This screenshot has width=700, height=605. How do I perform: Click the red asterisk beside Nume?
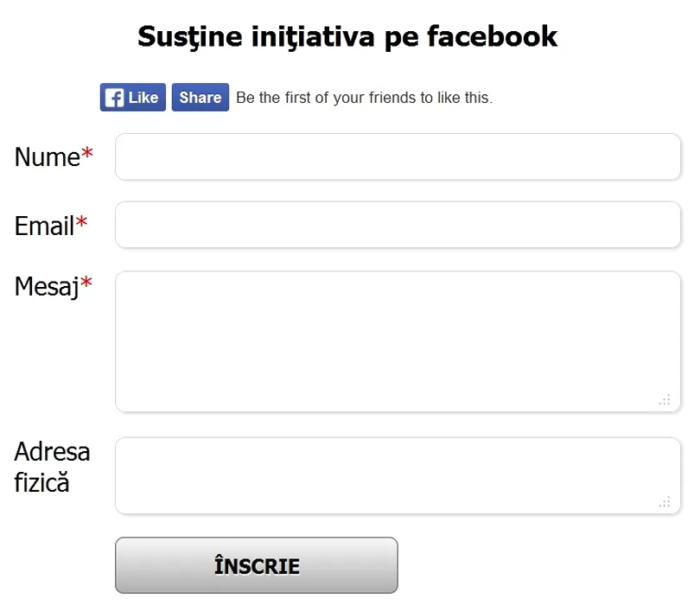pos(87,156)
